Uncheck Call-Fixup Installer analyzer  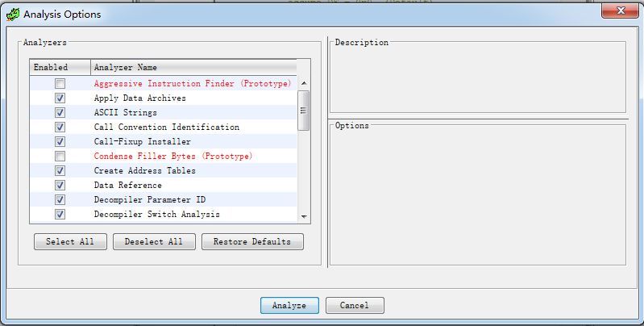60,142
